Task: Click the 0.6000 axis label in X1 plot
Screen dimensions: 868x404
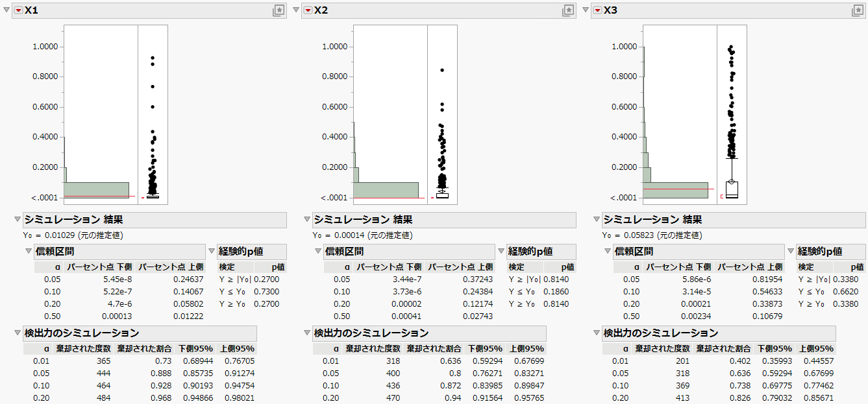Action: click(x=45, y=107)
